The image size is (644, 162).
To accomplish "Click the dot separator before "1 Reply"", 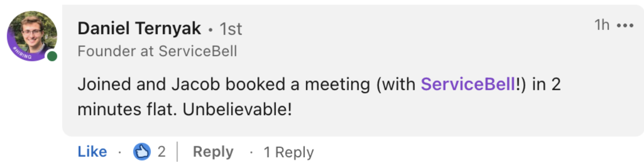I will pyautogui.click(x=251, y=153).
